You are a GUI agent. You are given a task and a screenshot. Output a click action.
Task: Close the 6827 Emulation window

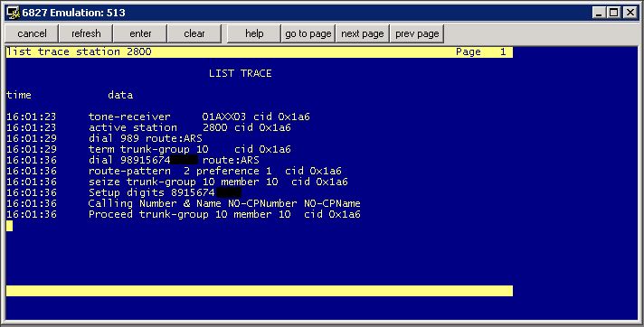(x=630, y=13)
